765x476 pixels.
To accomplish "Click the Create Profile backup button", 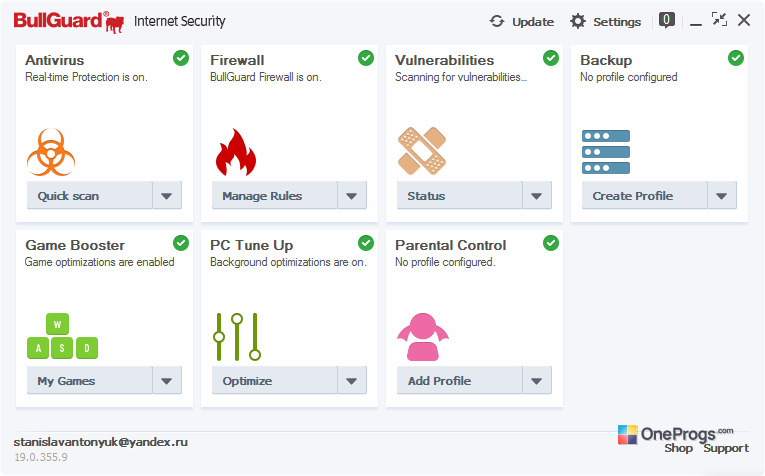I will pyautogui.click(x=644, y=196).
